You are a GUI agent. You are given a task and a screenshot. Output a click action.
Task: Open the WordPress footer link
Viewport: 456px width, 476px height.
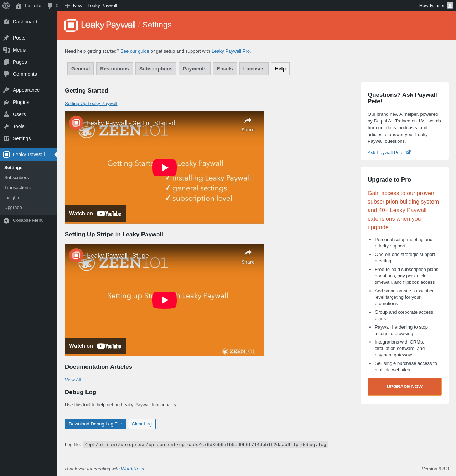pos(133,469)
